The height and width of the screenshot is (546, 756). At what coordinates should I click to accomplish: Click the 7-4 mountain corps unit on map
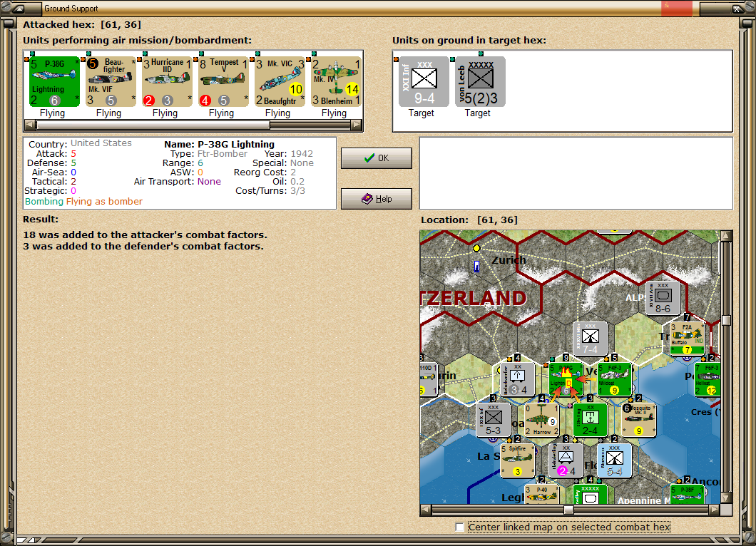coord(590,339)
